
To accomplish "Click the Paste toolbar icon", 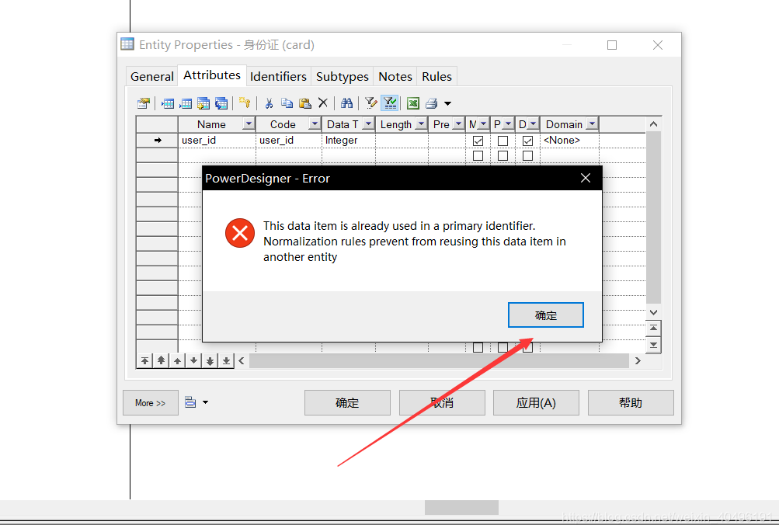I will click(304, 103).
